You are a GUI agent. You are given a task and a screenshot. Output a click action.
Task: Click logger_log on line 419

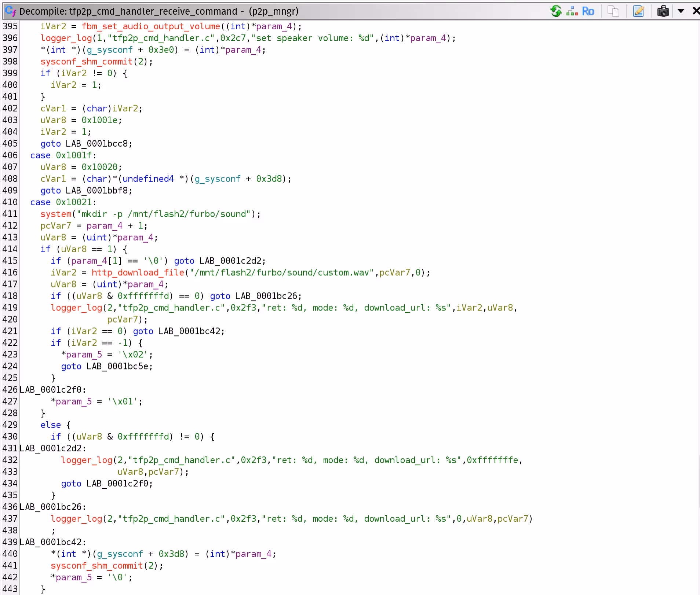(x=76, y=308)
